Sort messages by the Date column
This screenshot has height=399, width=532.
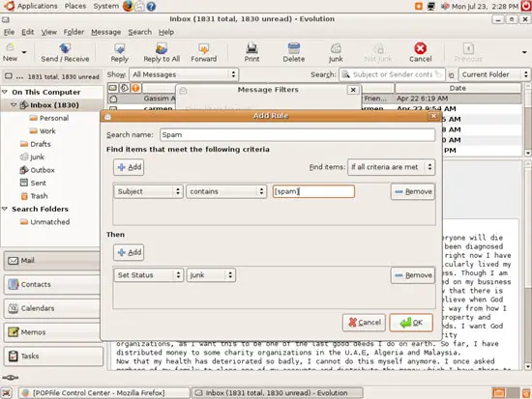(x=458, y=88)
